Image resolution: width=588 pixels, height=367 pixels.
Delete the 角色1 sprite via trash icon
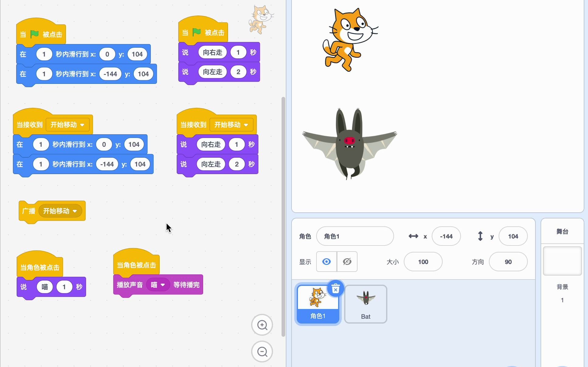click(x=336, y=289)
